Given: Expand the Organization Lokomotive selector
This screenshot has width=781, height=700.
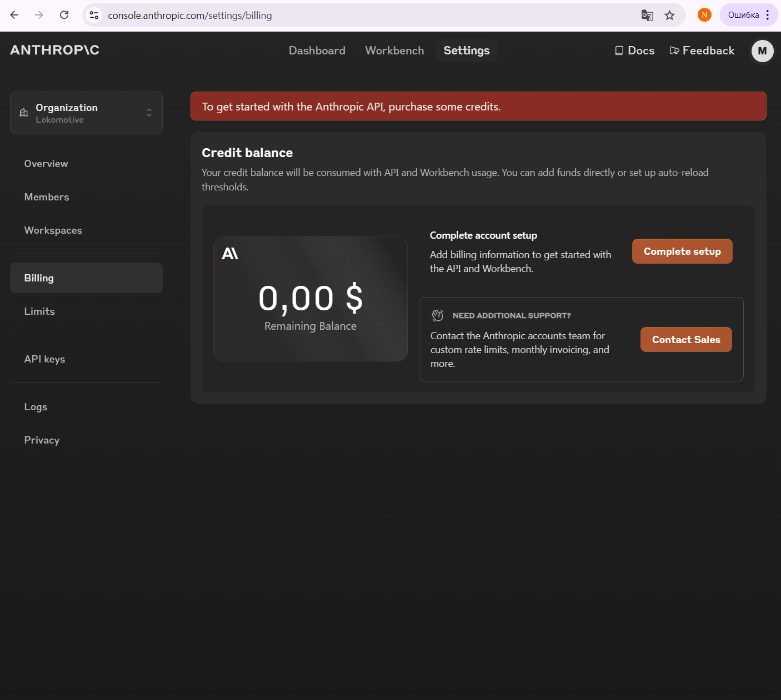Looking at the screenshot, I should pyautogui.click(x=86, y=113).
